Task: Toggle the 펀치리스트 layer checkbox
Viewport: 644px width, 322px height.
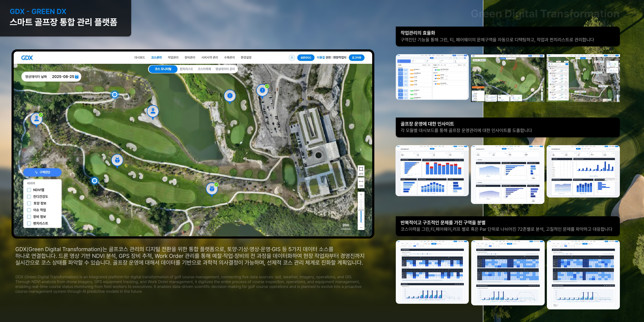Action: [x=29, y=224]
